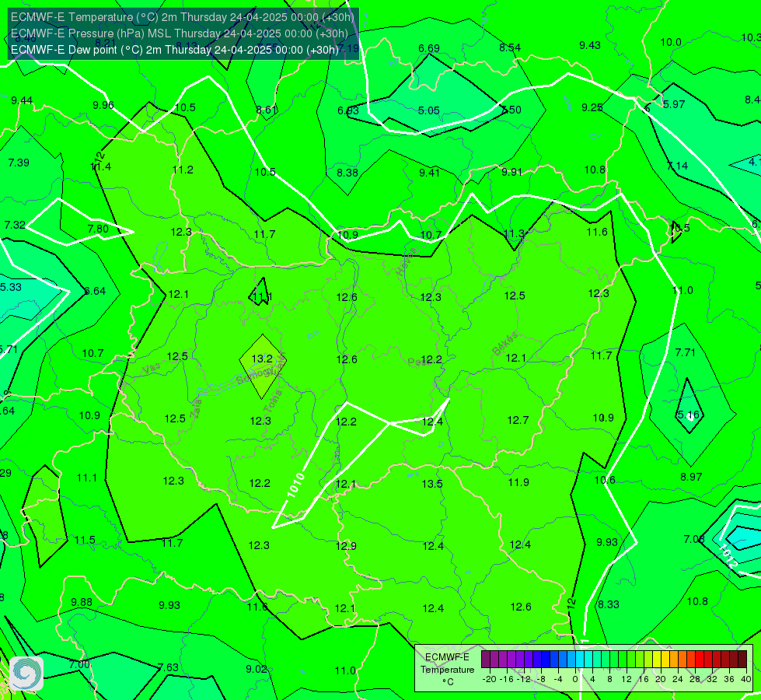The image size is (761, 700).
Task: Click the 8.38 temperature value
Action: [347, 173]
